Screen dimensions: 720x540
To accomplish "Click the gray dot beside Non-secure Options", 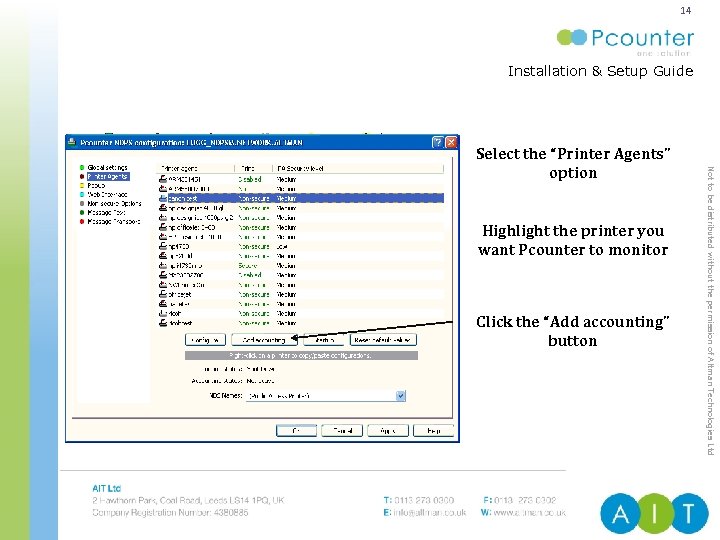I will pos(82,203).
